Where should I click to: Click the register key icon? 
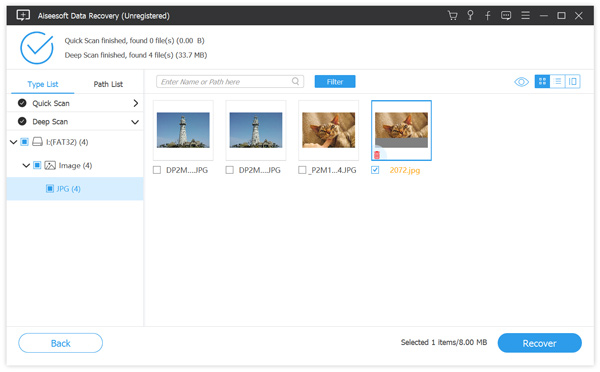[x=470, y=15]
